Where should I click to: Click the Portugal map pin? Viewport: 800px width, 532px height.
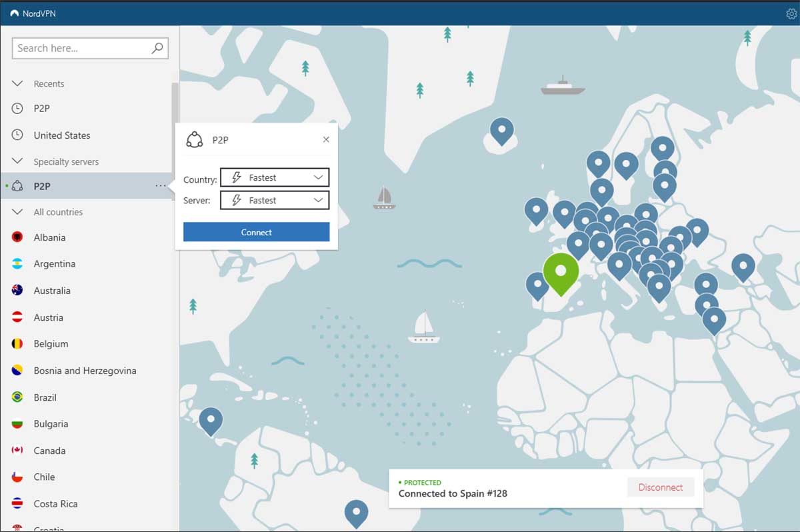tap(537, 285)
